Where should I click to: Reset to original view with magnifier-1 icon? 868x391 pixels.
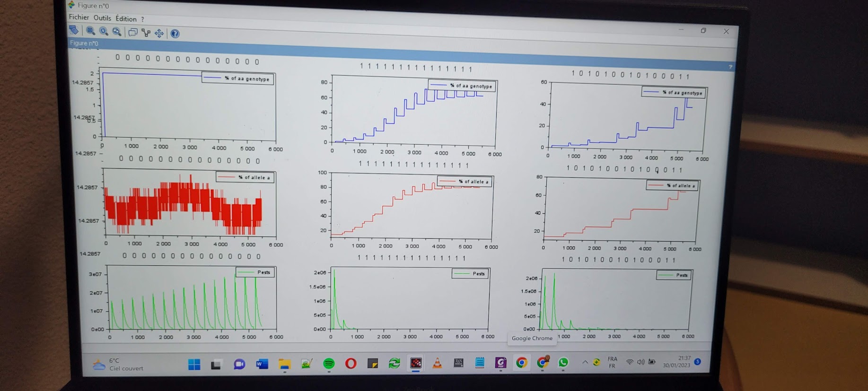[104, 32]
